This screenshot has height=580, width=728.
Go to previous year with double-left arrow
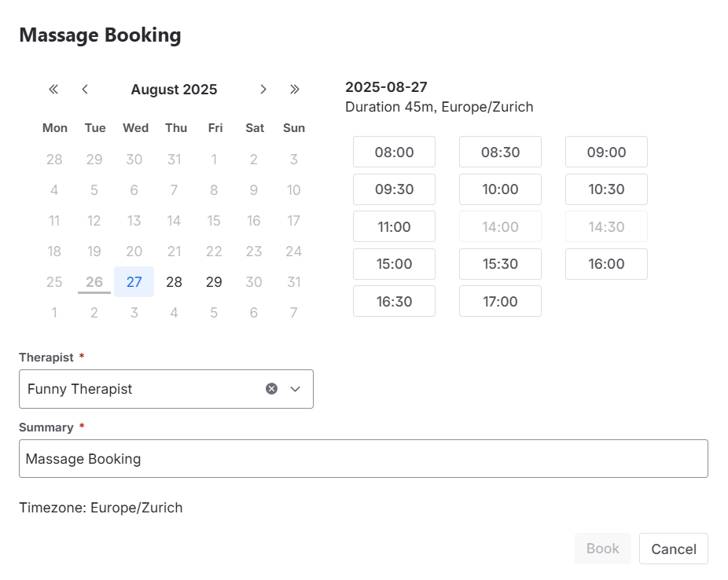tap(53, 90)
